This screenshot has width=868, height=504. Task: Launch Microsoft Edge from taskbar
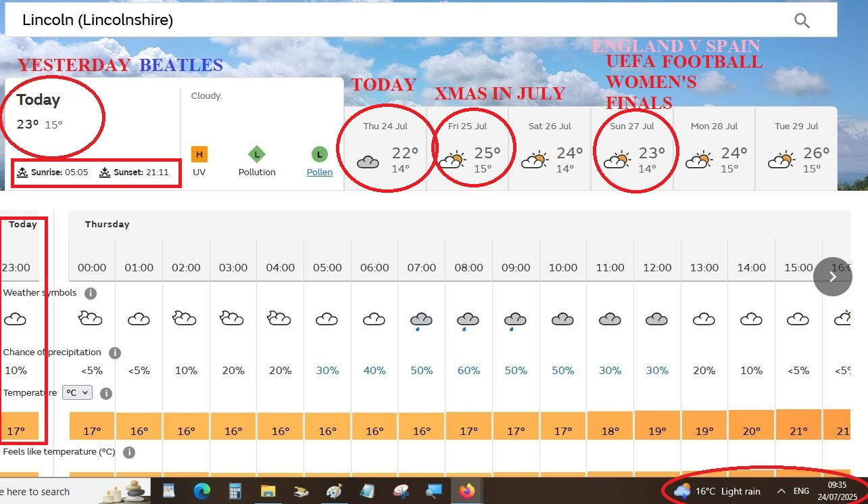click(202, 491)
